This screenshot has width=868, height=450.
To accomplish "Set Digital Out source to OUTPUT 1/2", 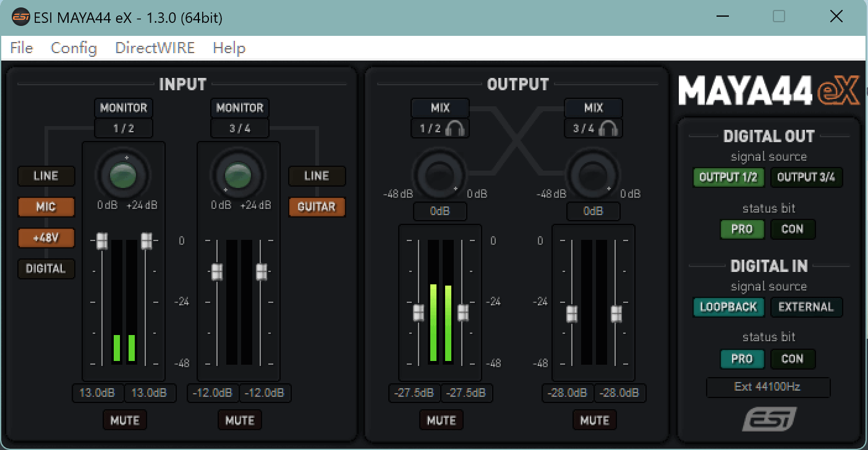I will point(728,177).
